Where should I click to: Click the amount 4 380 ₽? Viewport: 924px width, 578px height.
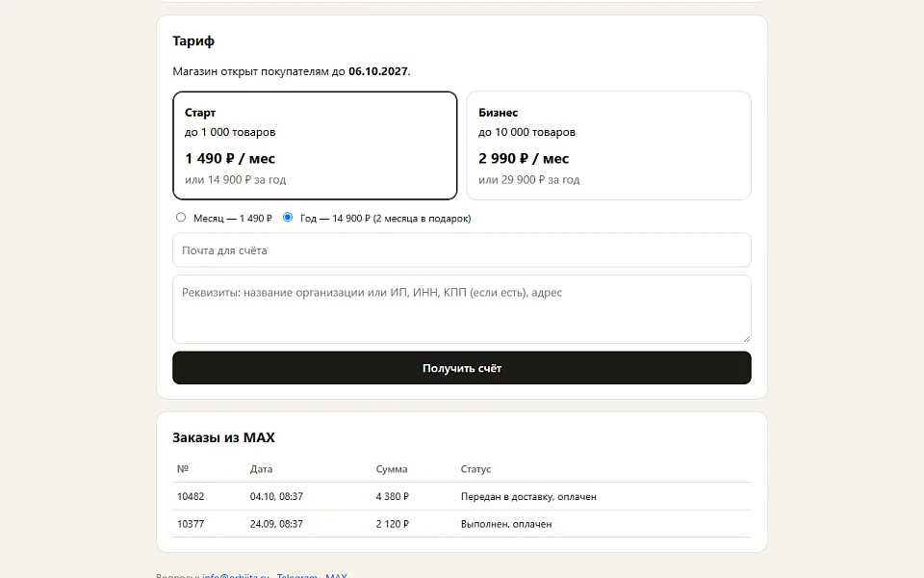[393, 497]
